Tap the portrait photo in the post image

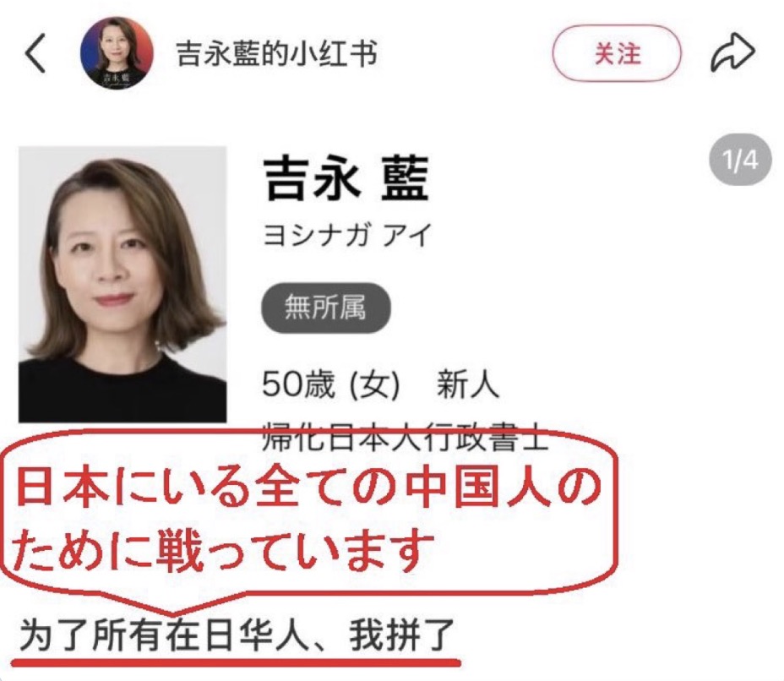(x=122, y=285)
